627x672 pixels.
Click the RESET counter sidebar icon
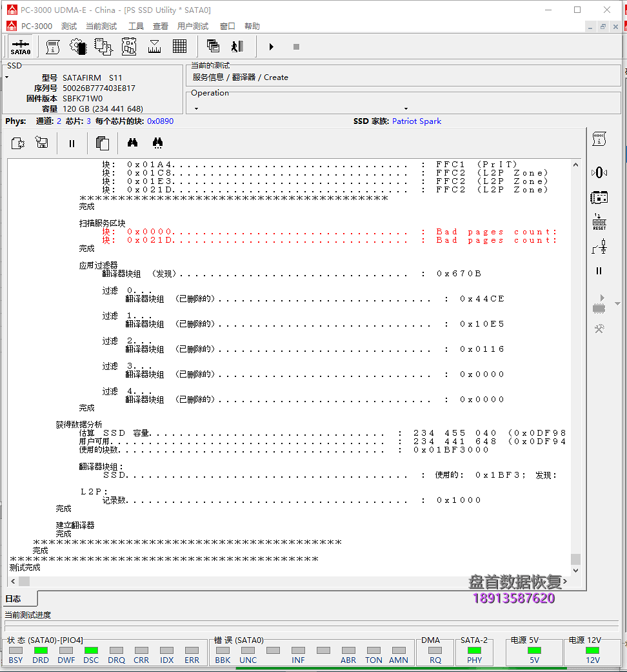click(x=599, y=222)
